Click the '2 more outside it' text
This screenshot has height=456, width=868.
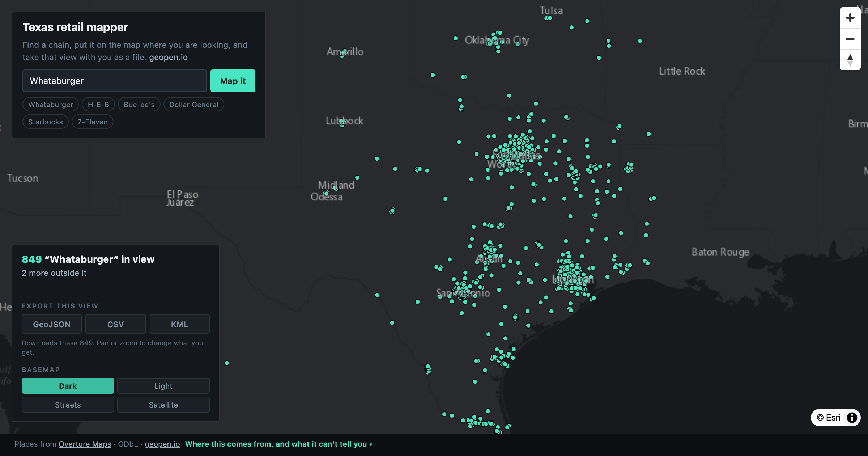click(x=54, y=273)
